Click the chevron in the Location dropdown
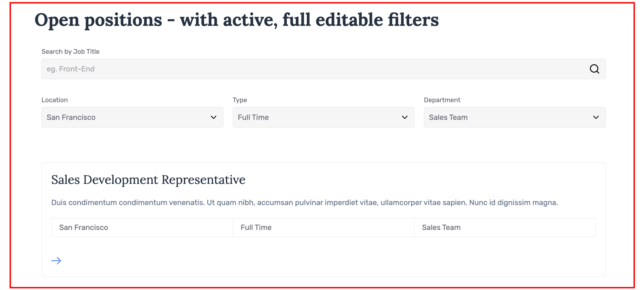Screen dimensions: 644x290 pos(213,117)
